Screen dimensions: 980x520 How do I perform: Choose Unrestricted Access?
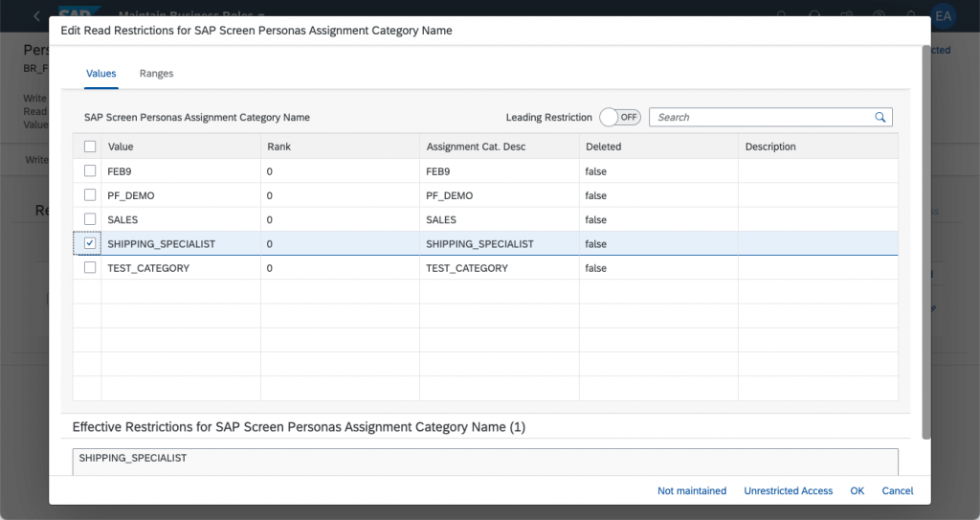point(789,490)
